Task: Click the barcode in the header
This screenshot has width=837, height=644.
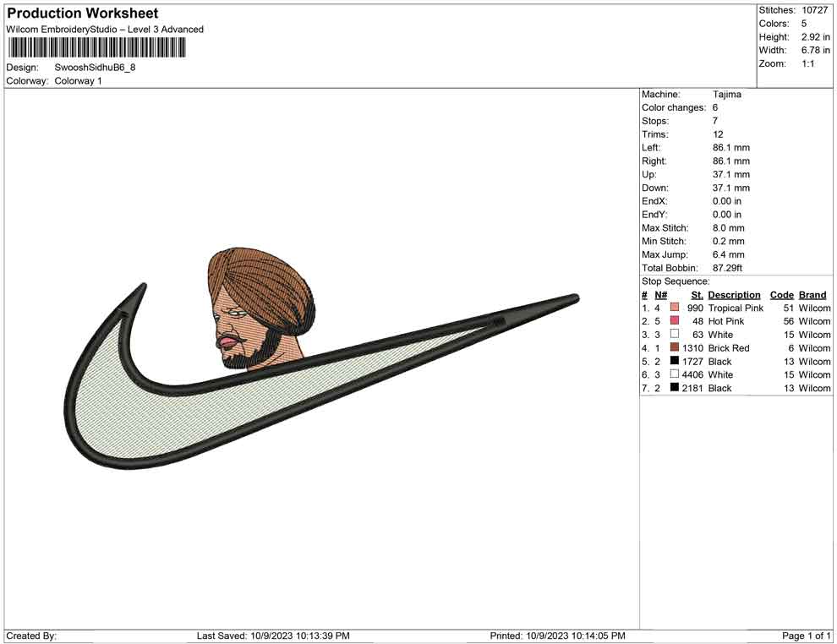Action: [96, 48]
